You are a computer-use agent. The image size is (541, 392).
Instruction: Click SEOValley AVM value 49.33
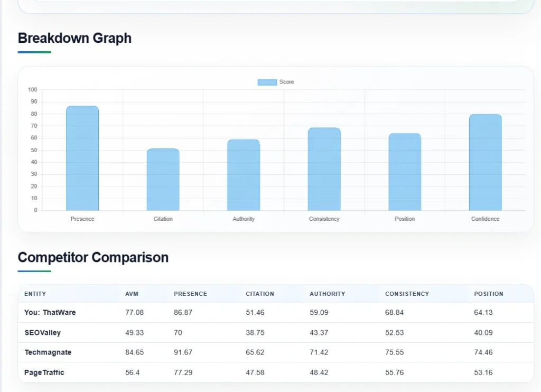point(135,333)
